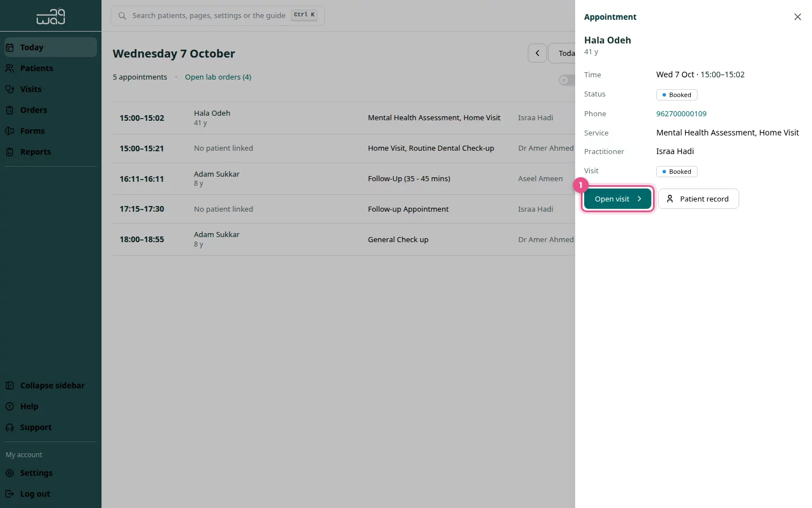The width and height of the screenshot is (812, 508).
Task: Click the search magnifier icon
Action: [x=122, y=16]
